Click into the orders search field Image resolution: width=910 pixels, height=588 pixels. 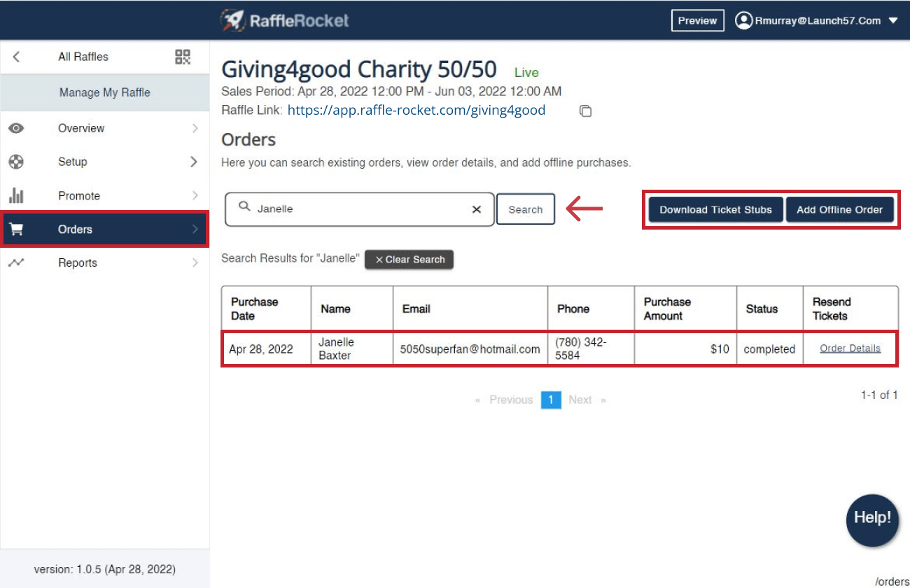360,209
